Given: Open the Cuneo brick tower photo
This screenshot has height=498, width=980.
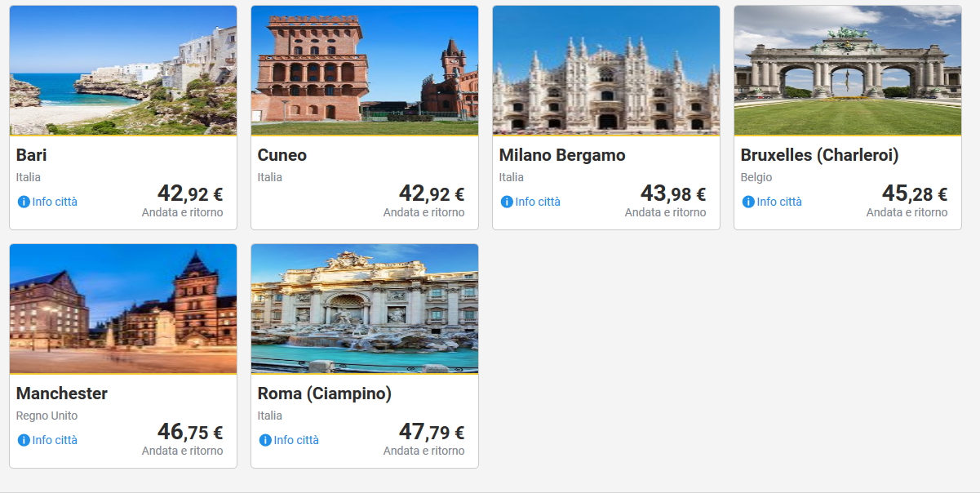Looking at the screenshot, I should [365, 70].
